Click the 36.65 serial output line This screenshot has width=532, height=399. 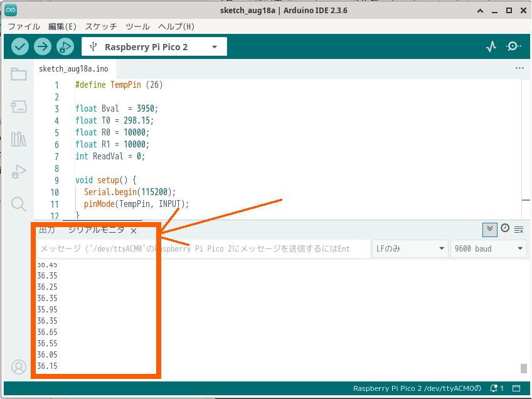click(x=47, y=332)
